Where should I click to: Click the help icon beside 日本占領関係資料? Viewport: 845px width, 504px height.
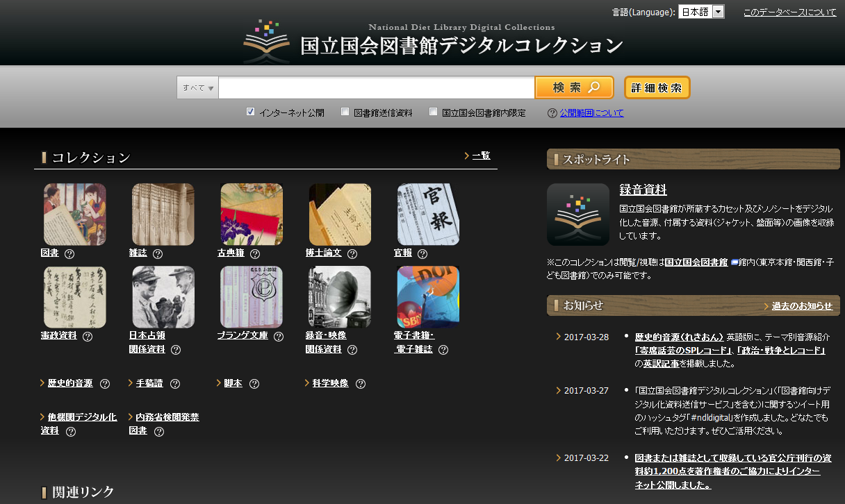click(x=176, y=350)
